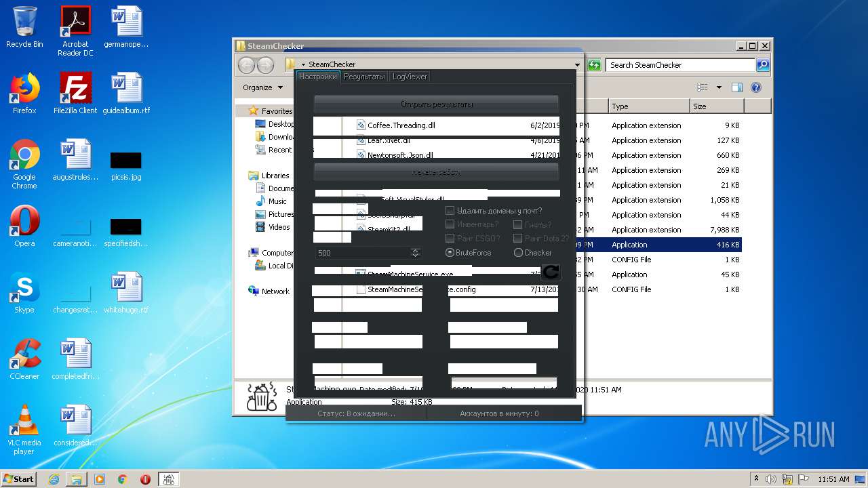This screenshot has height=488, width=868.
Task: Open the LogViewer tab
Action: (x=410, y=77)
